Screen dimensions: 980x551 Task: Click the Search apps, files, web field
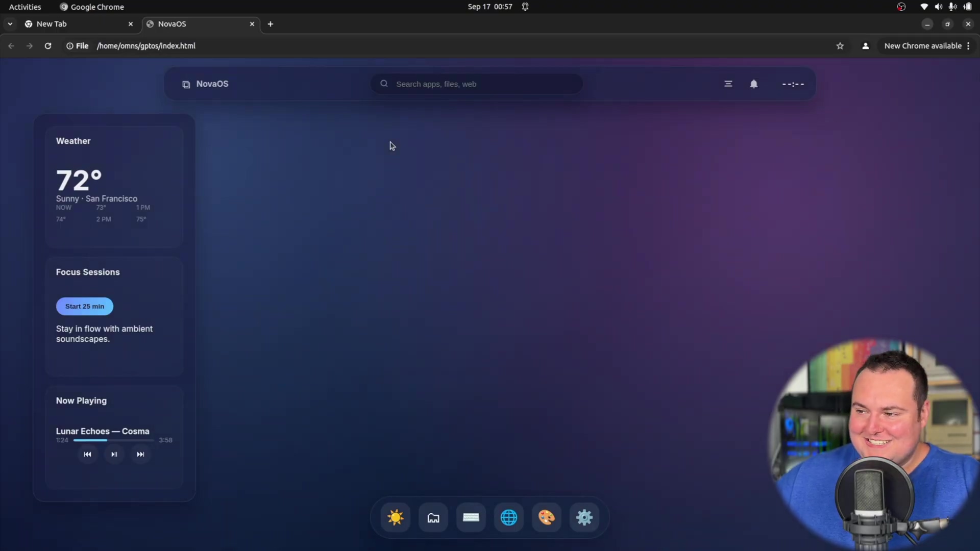(477, 84)
